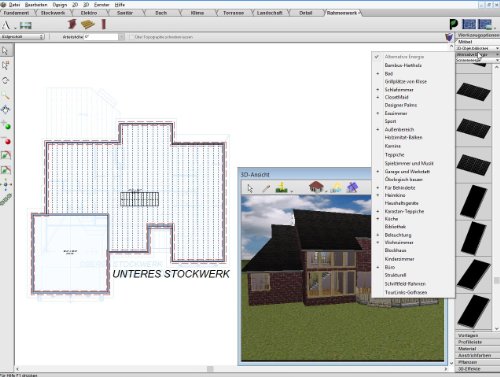The image size is (500, 377).
Task: Click the red ball icon in left toolbar
Action: pos(7,141)
